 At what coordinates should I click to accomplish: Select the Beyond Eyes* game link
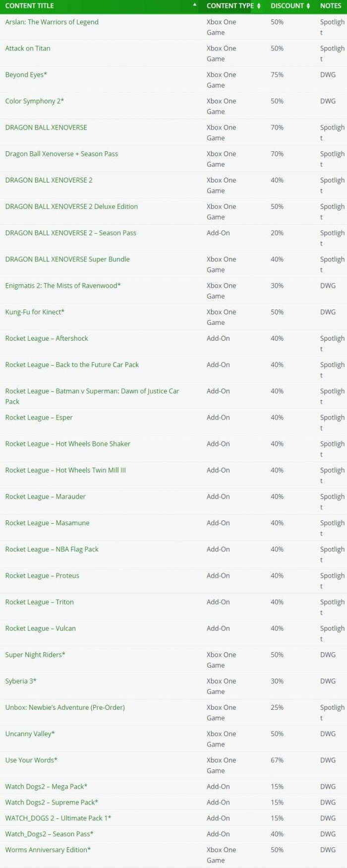26,74
